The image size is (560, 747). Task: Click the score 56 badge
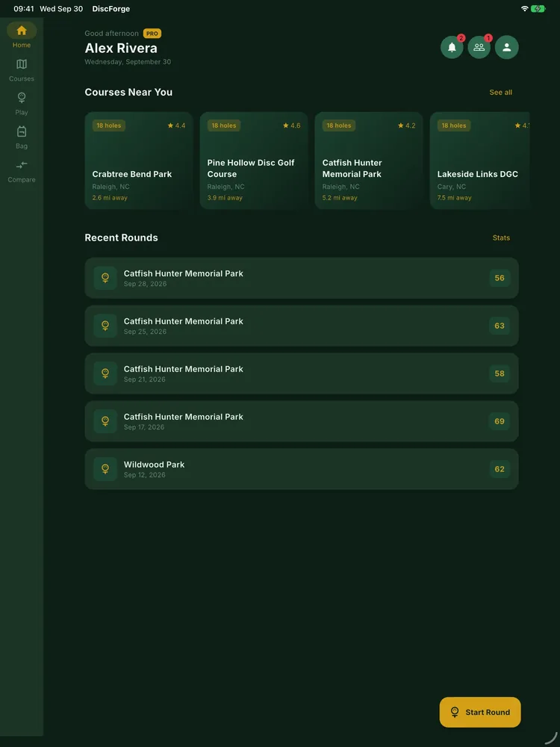500,278
